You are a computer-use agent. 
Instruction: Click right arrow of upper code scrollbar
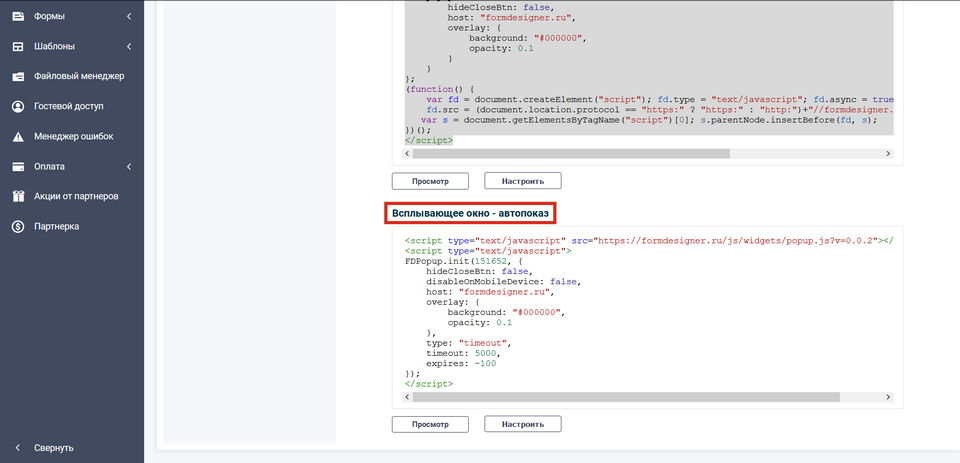[x=888, y=154]
